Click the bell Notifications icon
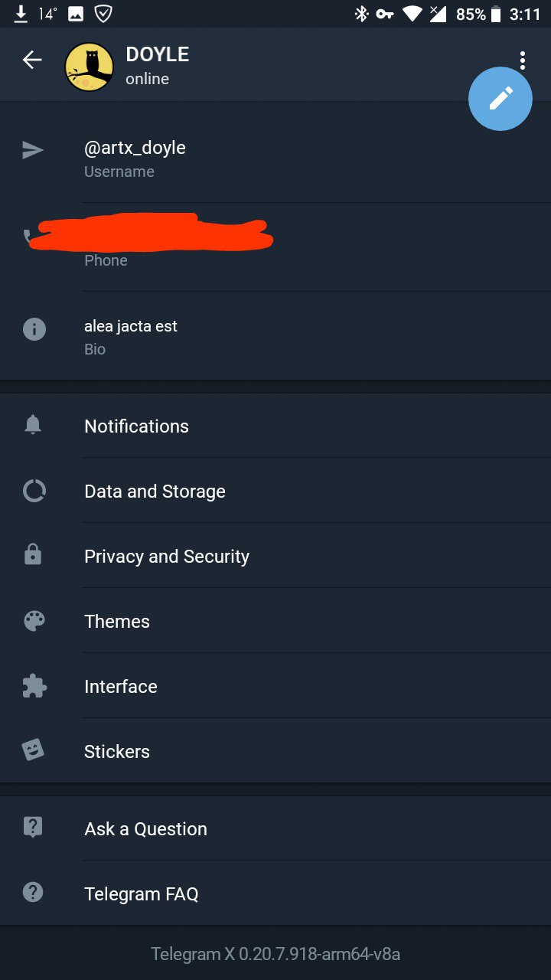Image resolution: width=551 pixels, height=980 pixels. 33,426
